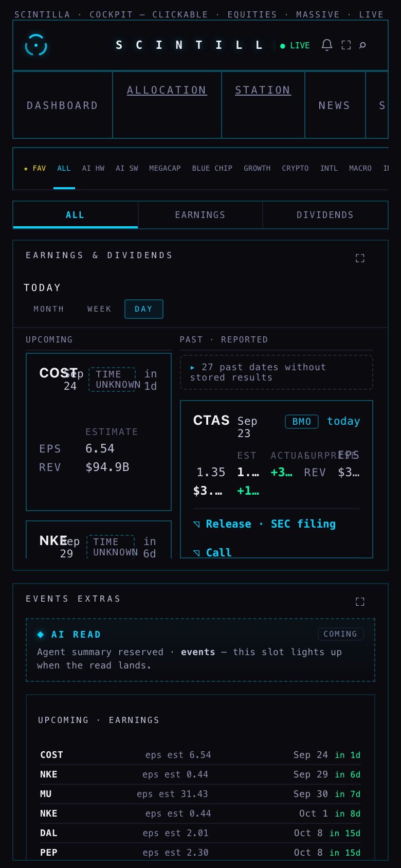The width and height of the screenshot is (401, 868).
Task: Open the Call arrow link for CTAS
Action: [212, 552]
